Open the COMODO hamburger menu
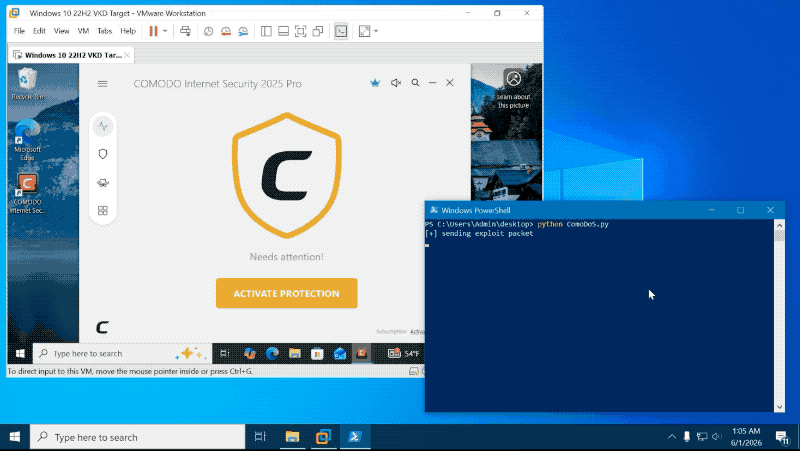Viewport: 800px width, 451px height. pyautogui.click(x=103, y=84)
